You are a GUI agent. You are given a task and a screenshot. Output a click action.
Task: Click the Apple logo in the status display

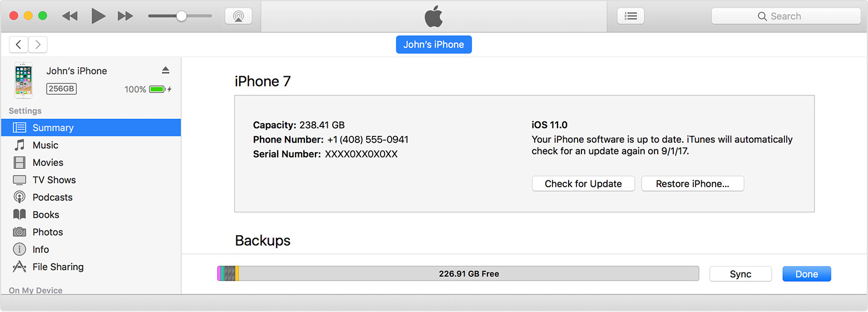pyautogui.click(x=434, y=17)
